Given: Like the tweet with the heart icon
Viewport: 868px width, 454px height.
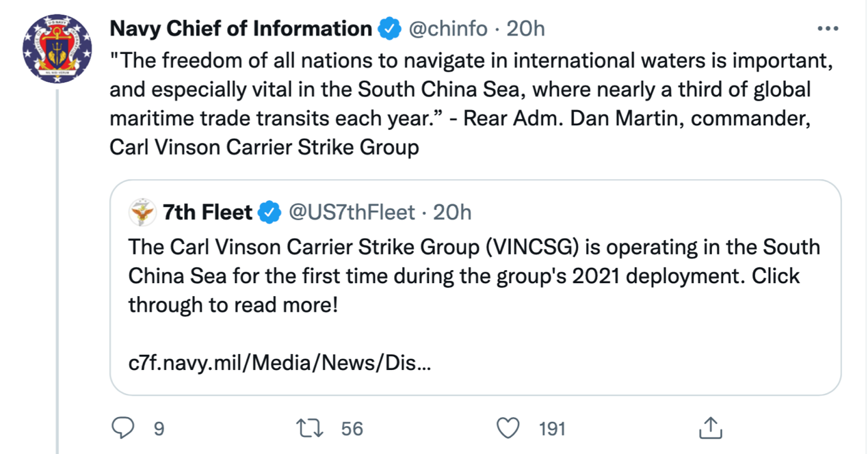Looking at the screenshot, I should click(x=508, y=428).
